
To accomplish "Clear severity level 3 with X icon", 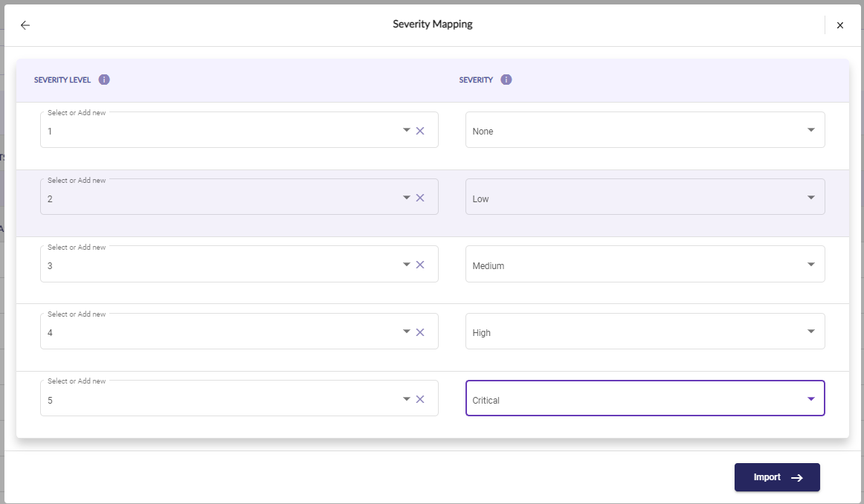I will (420, 265).
